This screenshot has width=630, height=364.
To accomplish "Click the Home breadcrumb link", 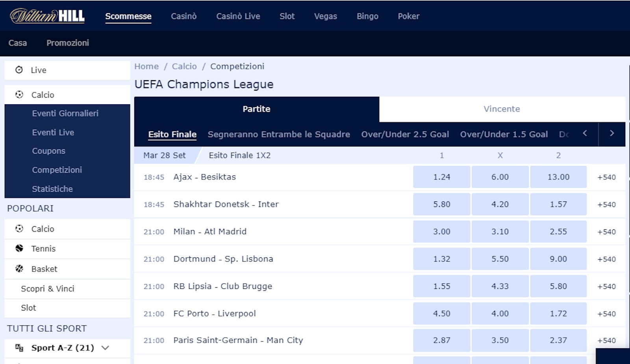I will [x=146, y=66].
